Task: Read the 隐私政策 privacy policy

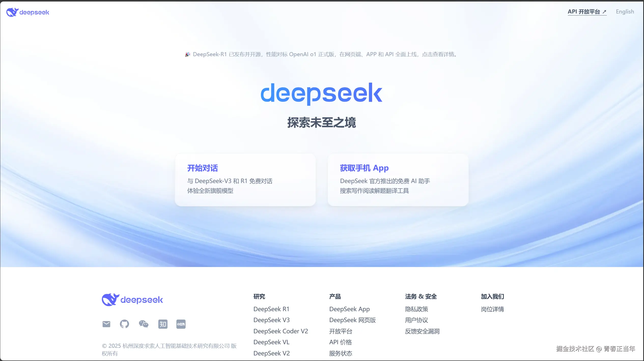Action: (416, 309)
